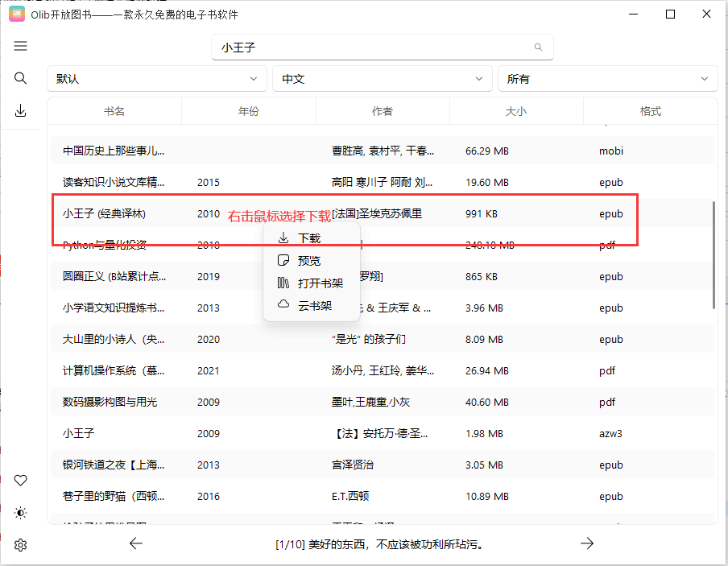
Task: Toggle light/dark theme with the sun icon
Action: coord(20,512)
